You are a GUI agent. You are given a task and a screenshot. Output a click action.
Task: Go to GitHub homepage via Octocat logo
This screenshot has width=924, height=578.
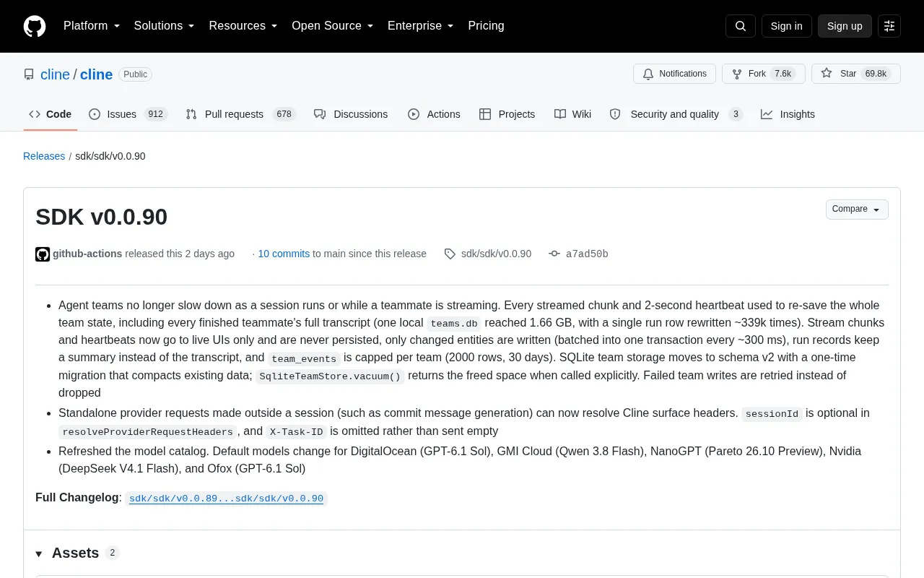(35, 26)
